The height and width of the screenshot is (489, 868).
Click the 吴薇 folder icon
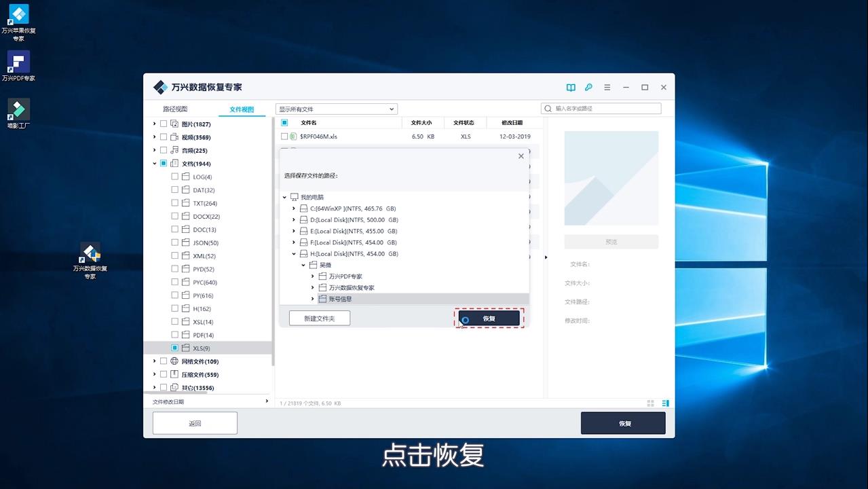tap(313, 265)
